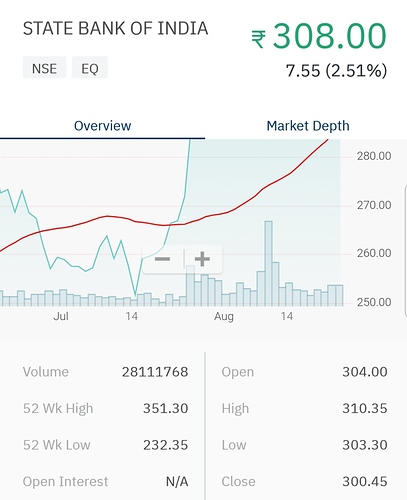This screenshot has height=500, width=407.
Task: Click the 250.00 price axis label
Action: (x=374, y=302)
